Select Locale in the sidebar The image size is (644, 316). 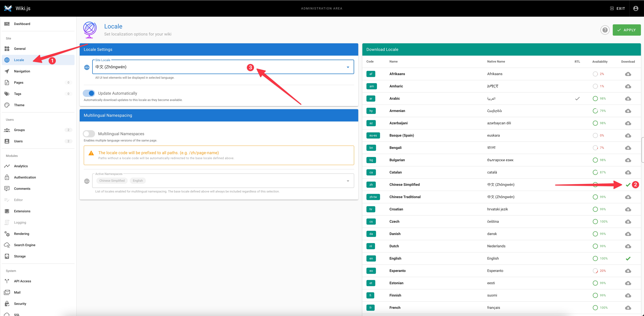click(38, 60)
